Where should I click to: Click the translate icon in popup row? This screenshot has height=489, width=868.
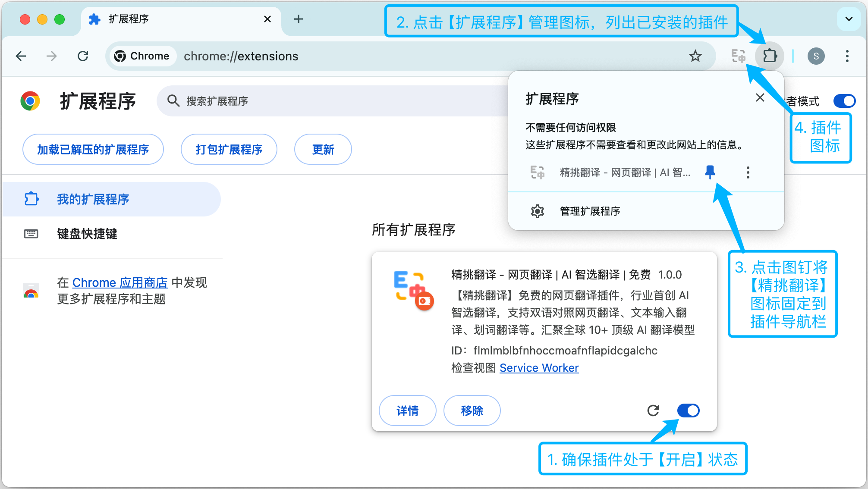pos(538,172)
